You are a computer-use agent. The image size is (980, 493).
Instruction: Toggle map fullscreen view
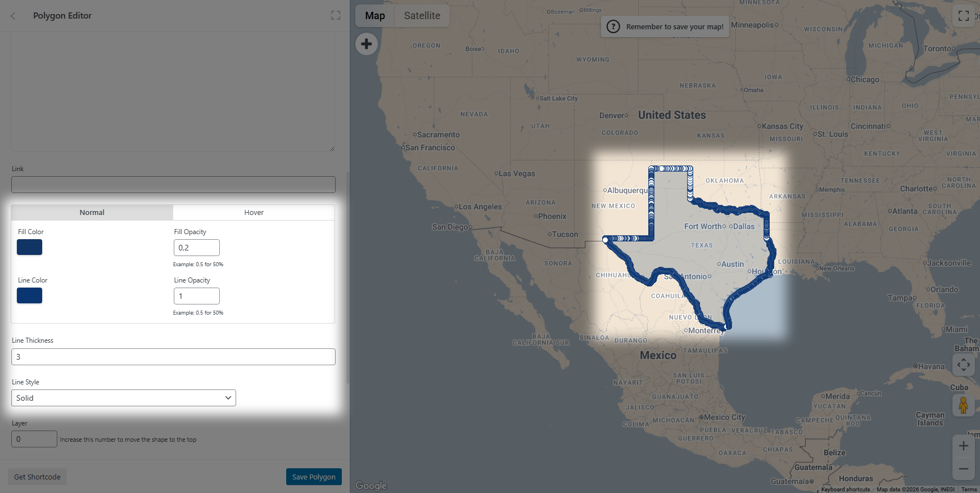[x=964, y=16]
